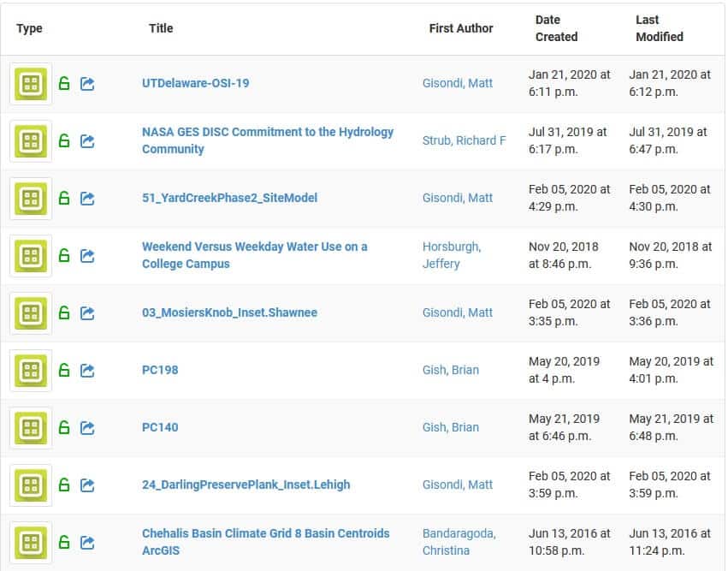View author Strub, Richard F profile
The height and width of the screenshot is (571, 728).
click(465, 140)
